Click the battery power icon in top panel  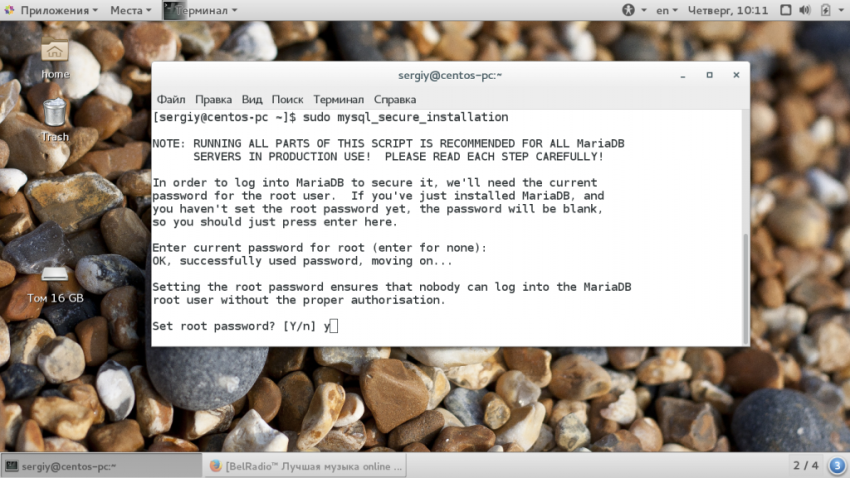pyautogui.click(x=826, y=10)
